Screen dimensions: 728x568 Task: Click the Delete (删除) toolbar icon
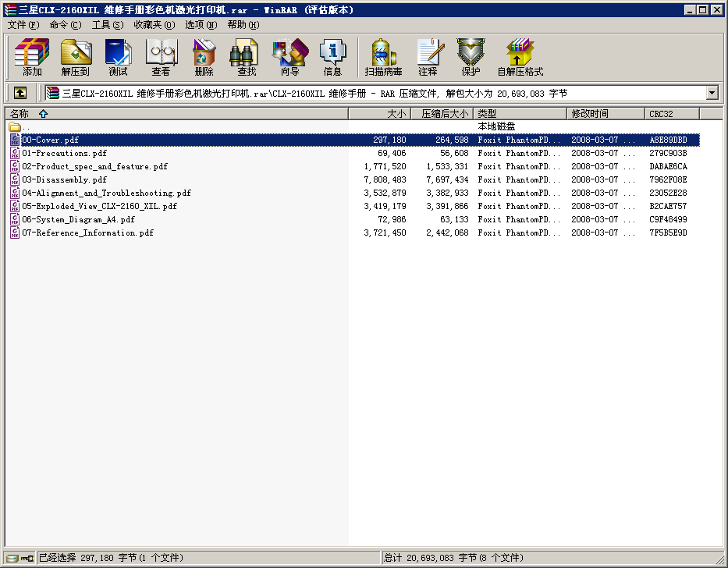204,57
